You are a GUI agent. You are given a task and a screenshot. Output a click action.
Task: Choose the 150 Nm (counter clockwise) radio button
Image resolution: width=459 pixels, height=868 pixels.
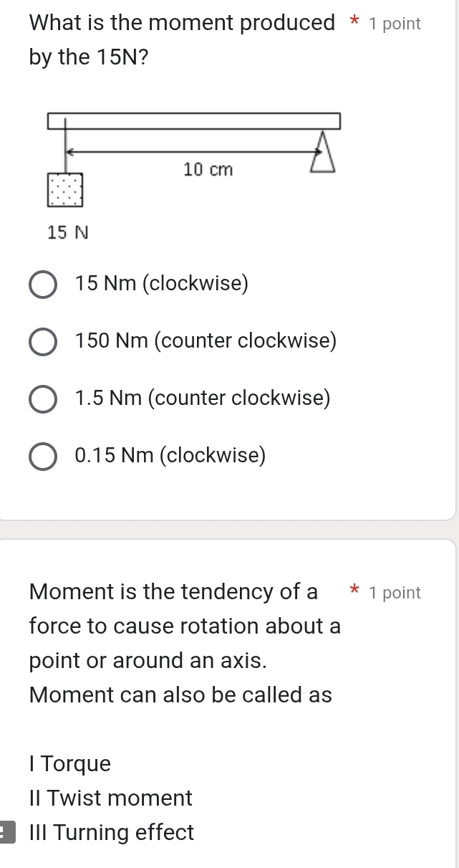point(43,342)
